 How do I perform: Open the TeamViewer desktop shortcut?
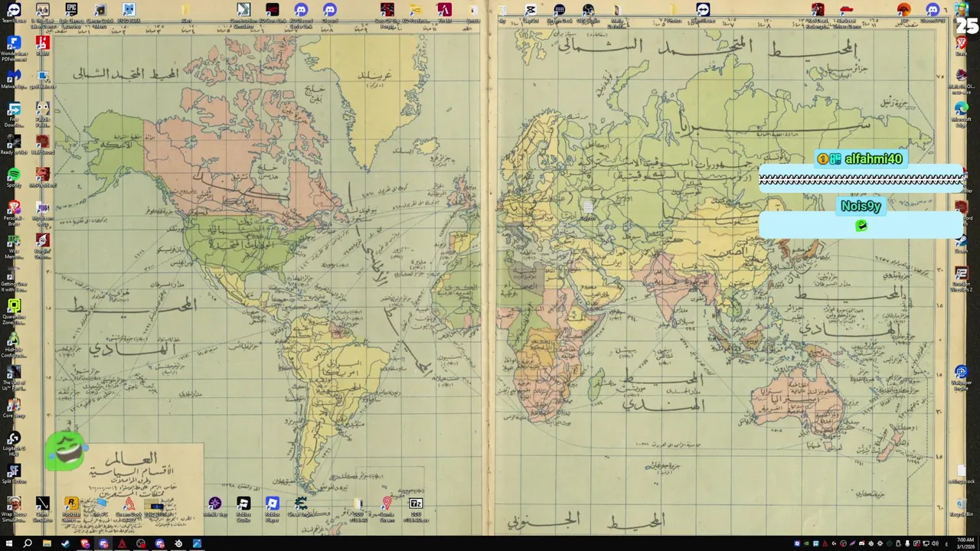[x=14, y=12]
